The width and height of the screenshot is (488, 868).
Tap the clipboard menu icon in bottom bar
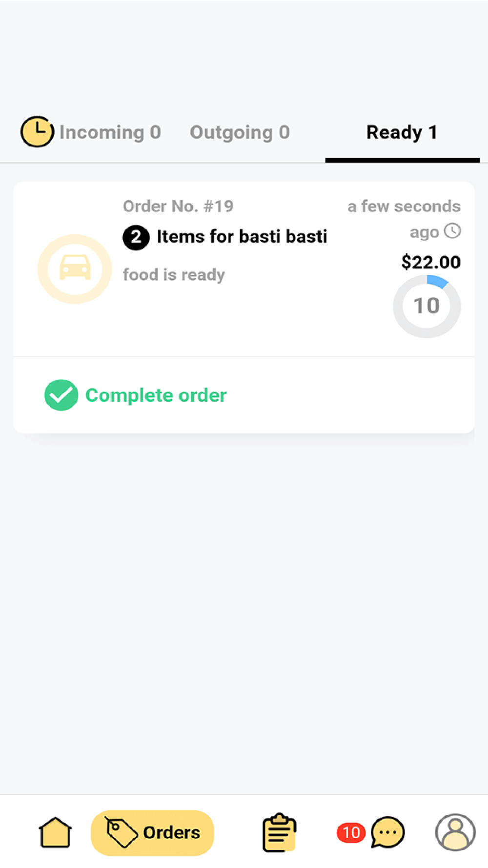tap(279, 832)
